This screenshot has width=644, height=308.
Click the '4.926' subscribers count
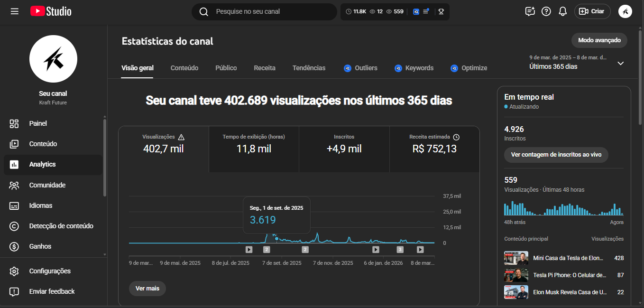(x=514, y=129)
